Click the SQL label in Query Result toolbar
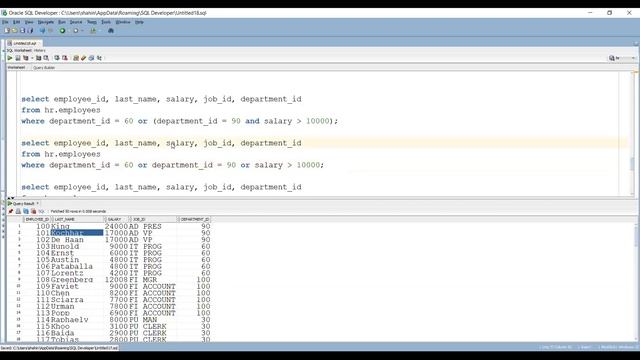640x360 pixels. click(x=41, y=211)
